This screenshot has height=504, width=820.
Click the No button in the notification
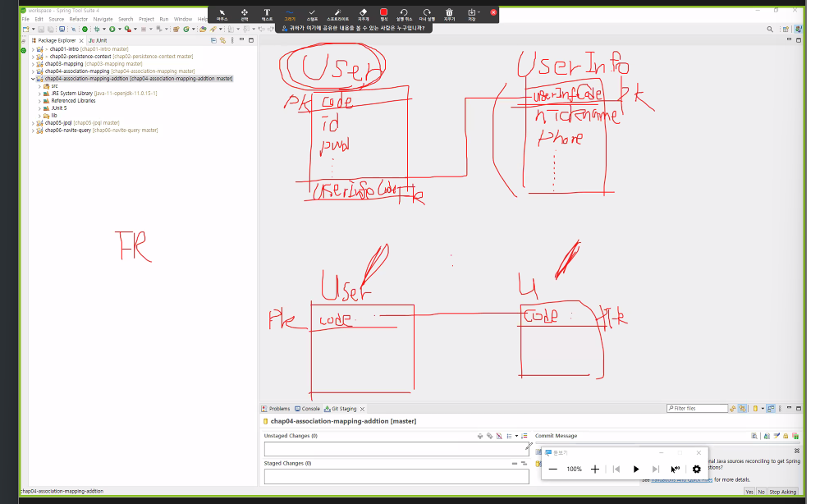click(762, 492)
